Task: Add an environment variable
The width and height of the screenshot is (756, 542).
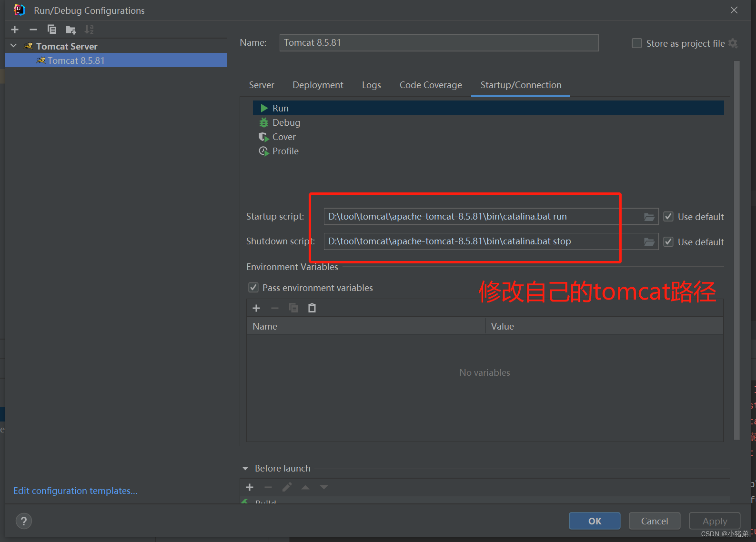Action: 256,308
